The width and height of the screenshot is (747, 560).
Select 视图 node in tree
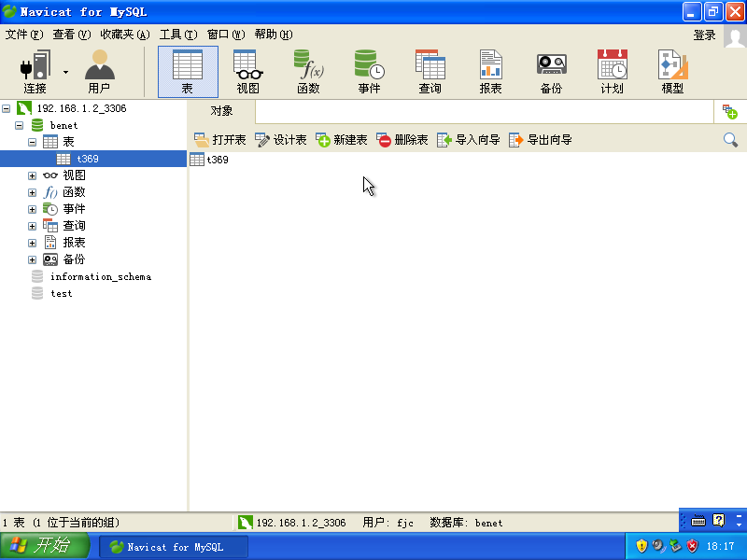click(x=74, y=175)
